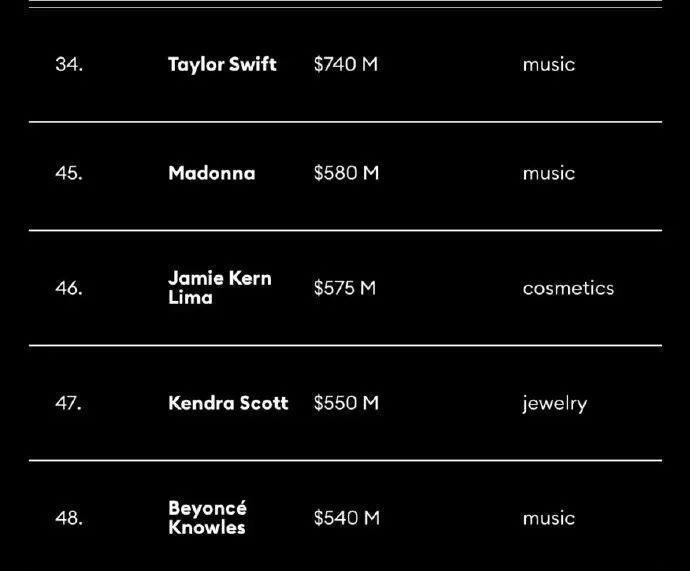Click the $580 M net worth value
690x571 pixels.
346,173
